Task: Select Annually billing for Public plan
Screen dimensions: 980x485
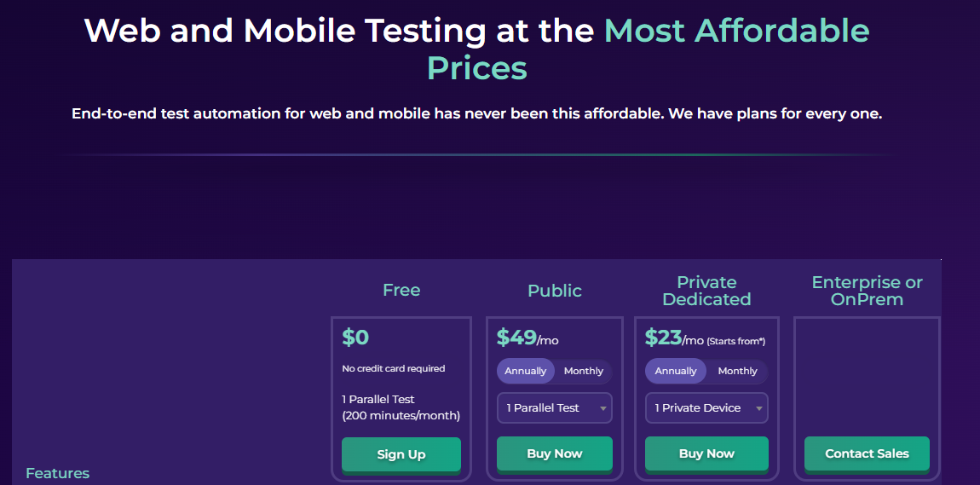Action: click(526, 371)
